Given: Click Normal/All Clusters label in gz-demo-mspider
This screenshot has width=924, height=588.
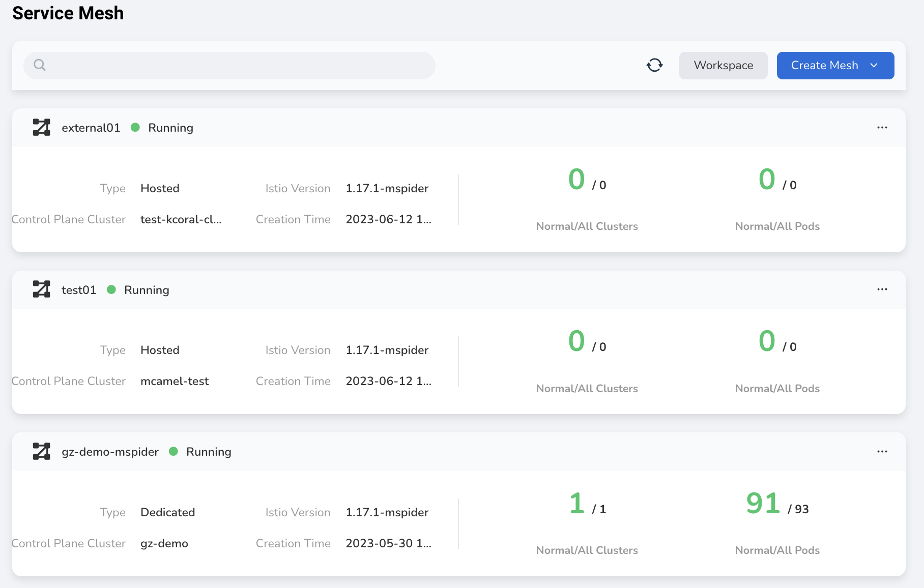Looking at the screenshot, I should tap(587, 550).
